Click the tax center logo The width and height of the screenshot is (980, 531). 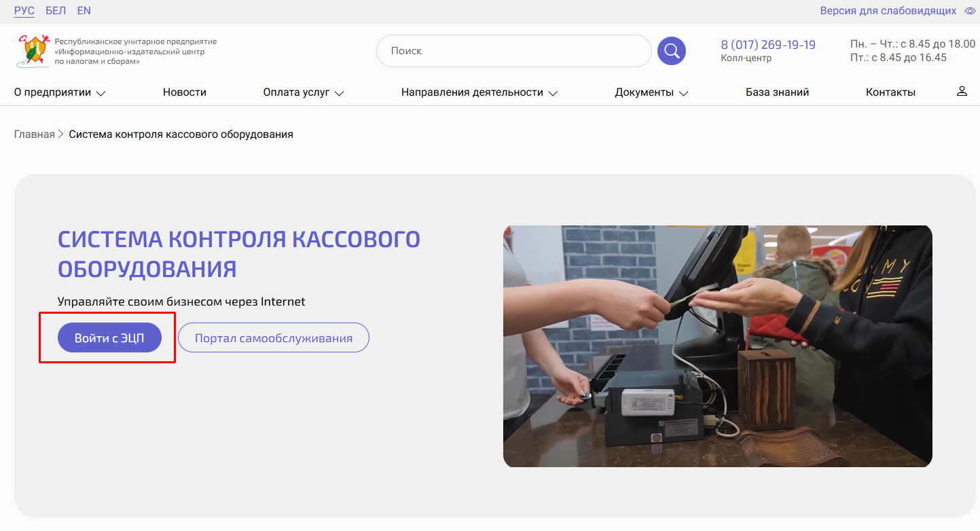(33, 51)
